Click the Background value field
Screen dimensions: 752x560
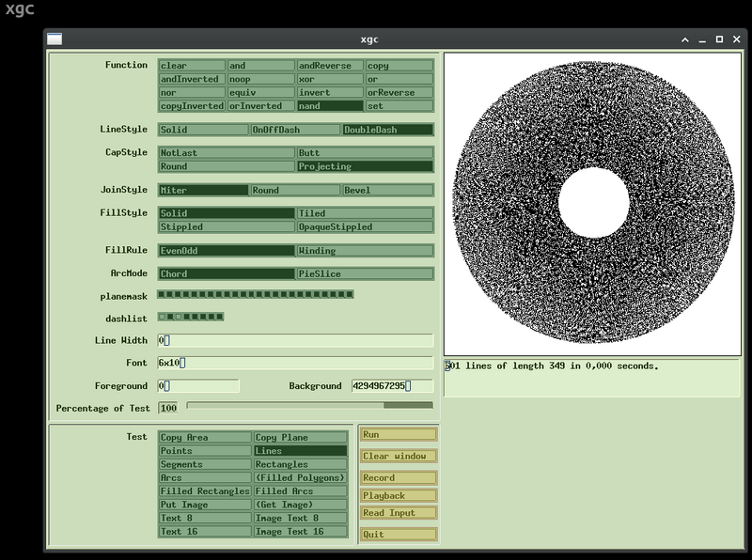coord(391,385)
